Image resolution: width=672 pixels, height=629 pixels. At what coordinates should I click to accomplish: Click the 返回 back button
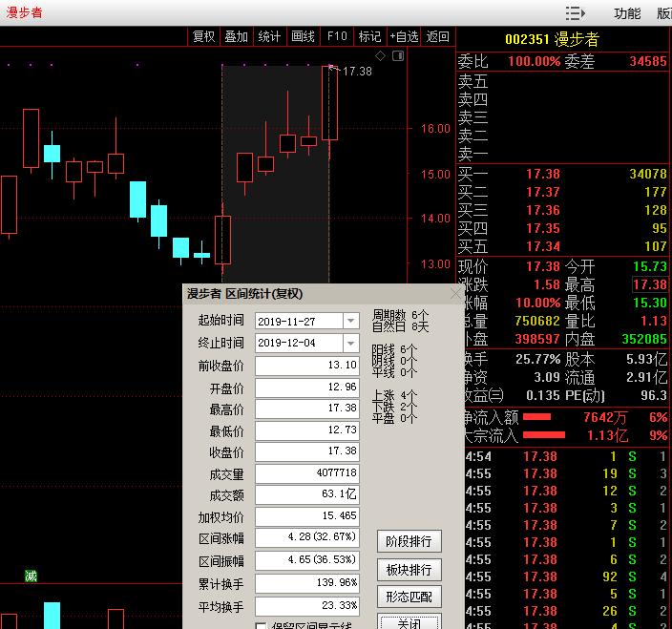pos(438,36)
